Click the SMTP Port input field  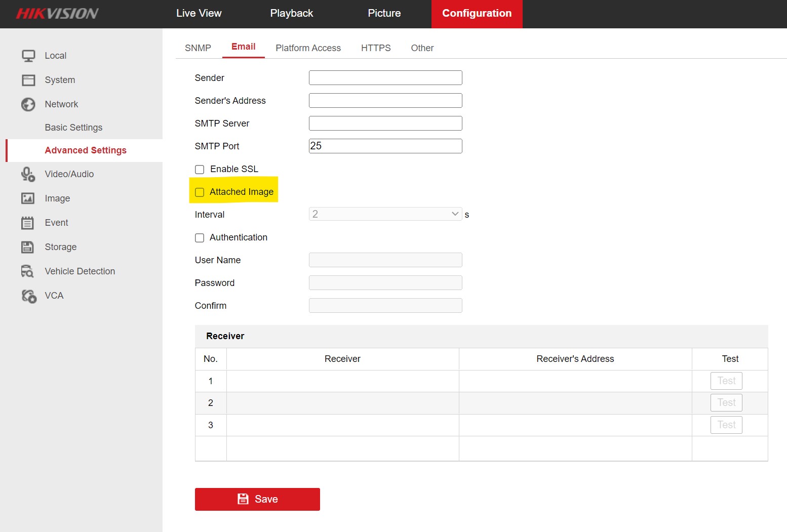[385, 146]
